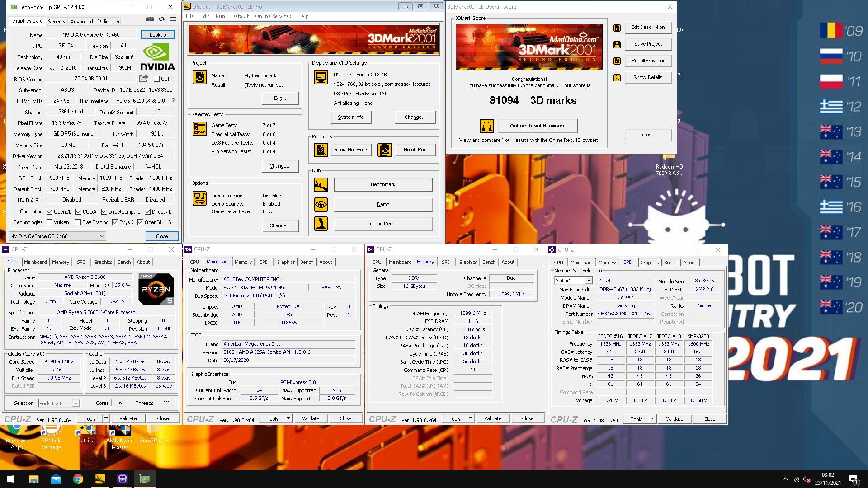This screenshot has height=488, width=868.
Task: Open Bench tab in SPD CPU-Z window
Action: point(671,263)
